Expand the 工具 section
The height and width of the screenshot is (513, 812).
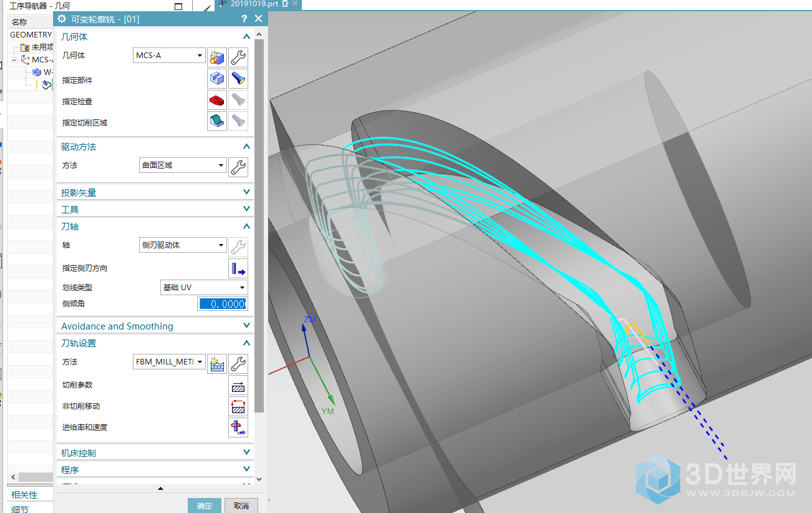(246, 209)
